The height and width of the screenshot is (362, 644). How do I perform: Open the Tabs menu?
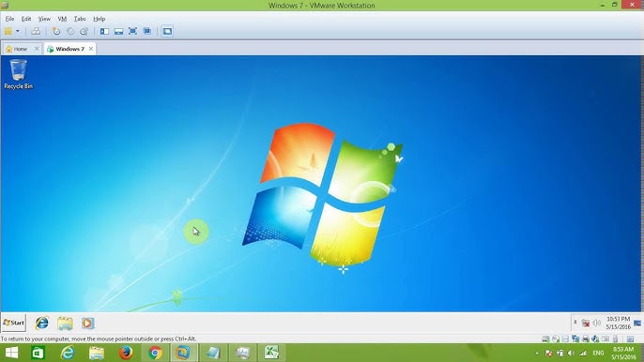pyautogui.click(x=80, y=19)
